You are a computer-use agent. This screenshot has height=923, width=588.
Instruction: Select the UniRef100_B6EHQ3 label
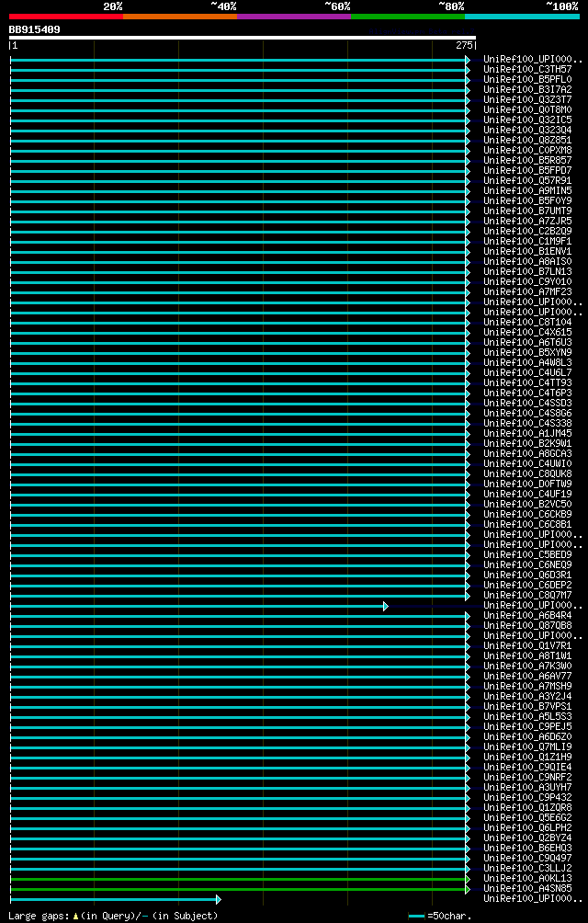(x=527, y=849)
